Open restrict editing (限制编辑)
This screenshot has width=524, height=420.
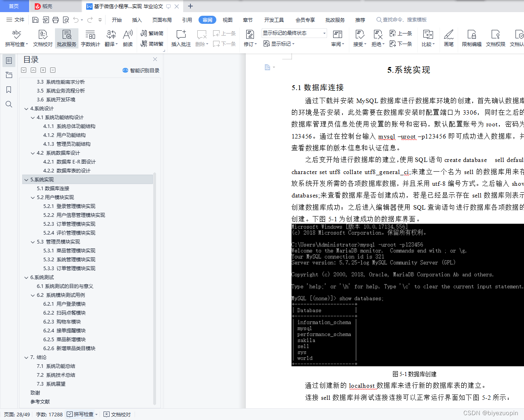(472, 38)
